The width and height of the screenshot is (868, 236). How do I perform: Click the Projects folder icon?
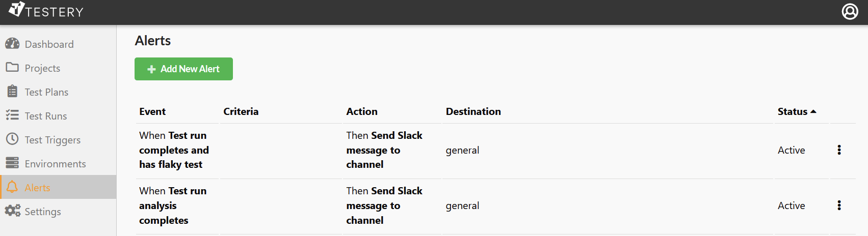12,67
